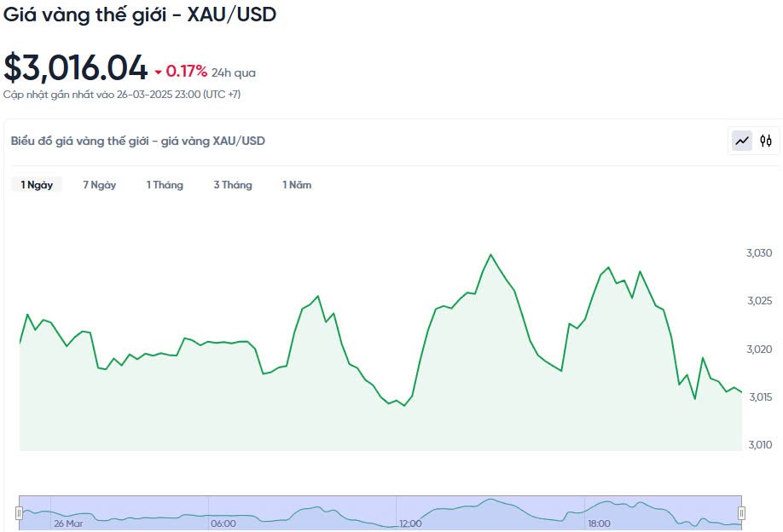
Task: Click the Giá vàng thế giới - XAU/USD heading
Action: (x=140, y=14)
